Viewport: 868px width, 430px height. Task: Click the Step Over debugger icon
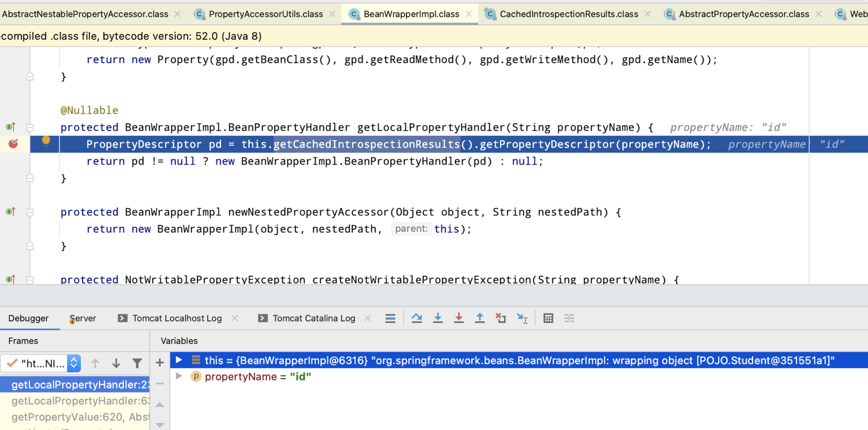417,318
